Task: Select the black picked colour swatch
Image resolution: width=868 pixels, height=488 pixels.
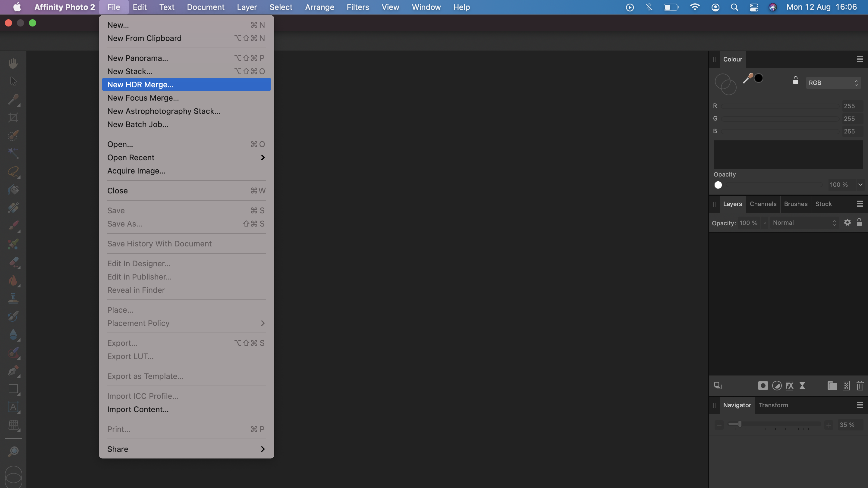Action: point(759,78)
